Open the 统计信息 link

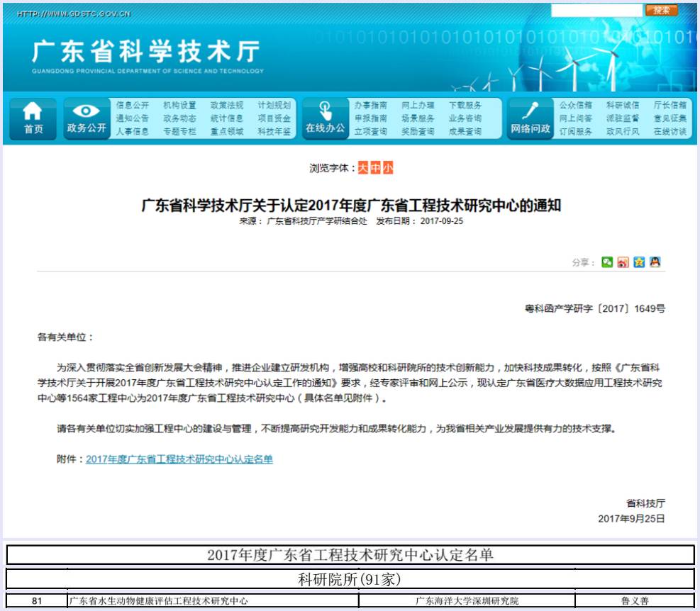227,118
